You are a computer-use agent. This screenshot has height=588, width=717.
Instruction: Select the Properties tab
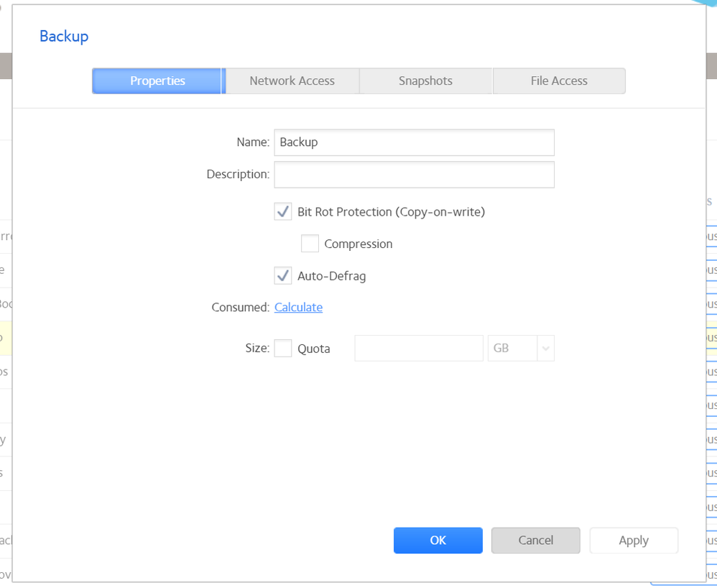[x=157, y=81]
